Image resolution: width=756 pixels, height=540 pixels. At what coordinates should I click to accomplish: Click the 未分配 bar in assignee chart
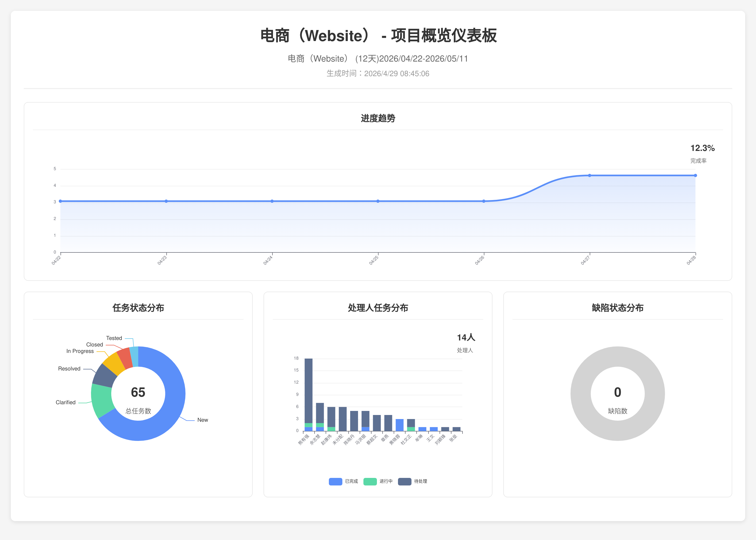point(343,419)
